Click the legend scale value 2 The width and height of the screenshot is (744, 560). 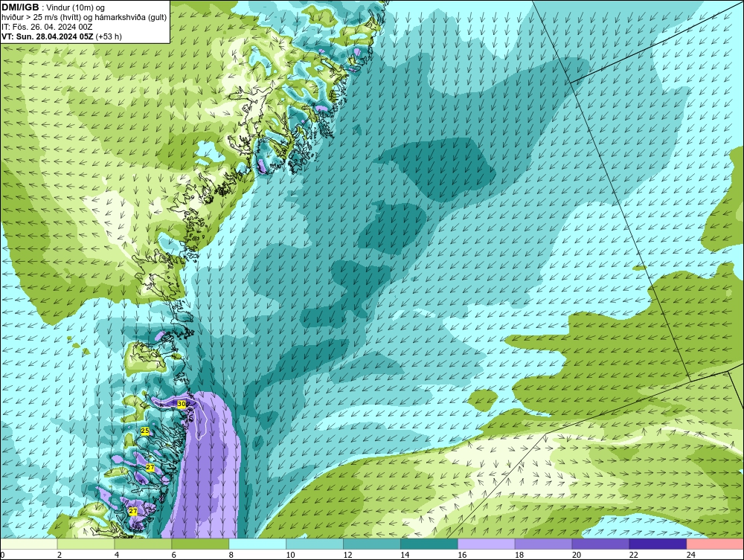tap(60, 555)
